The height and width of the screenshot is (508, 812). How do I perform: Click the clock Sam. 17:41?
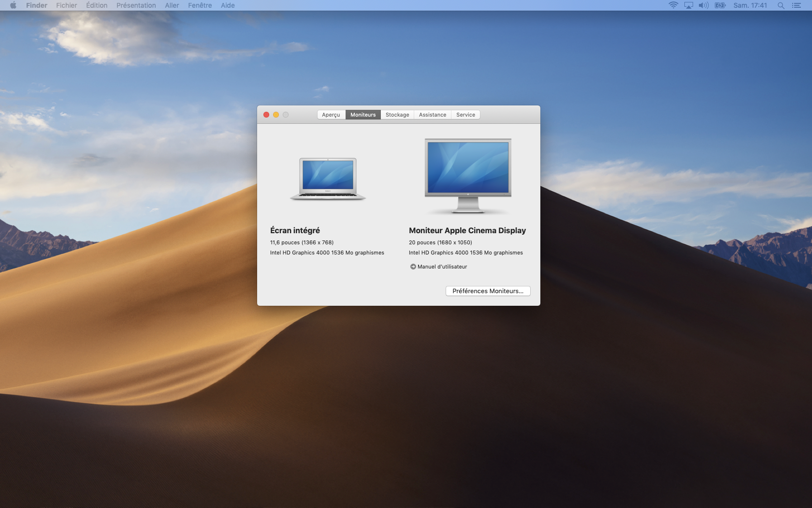click(750, 5)
